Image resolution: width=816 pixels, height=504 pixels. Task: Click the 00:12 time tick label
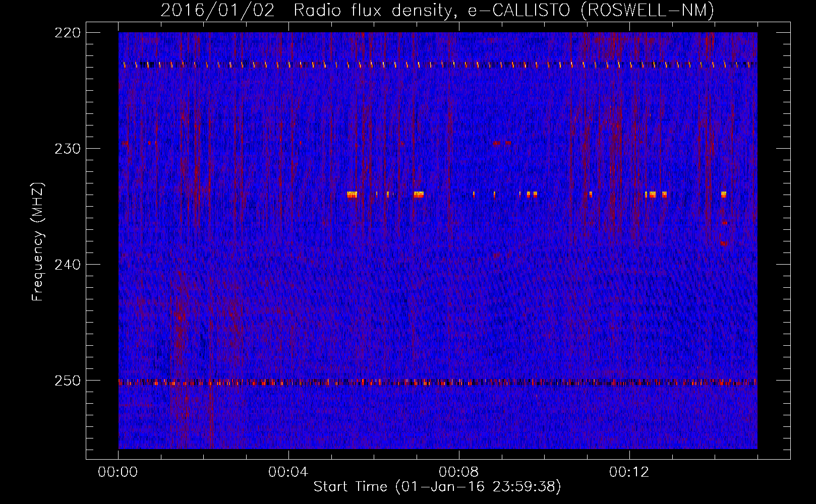click(629, 472)
